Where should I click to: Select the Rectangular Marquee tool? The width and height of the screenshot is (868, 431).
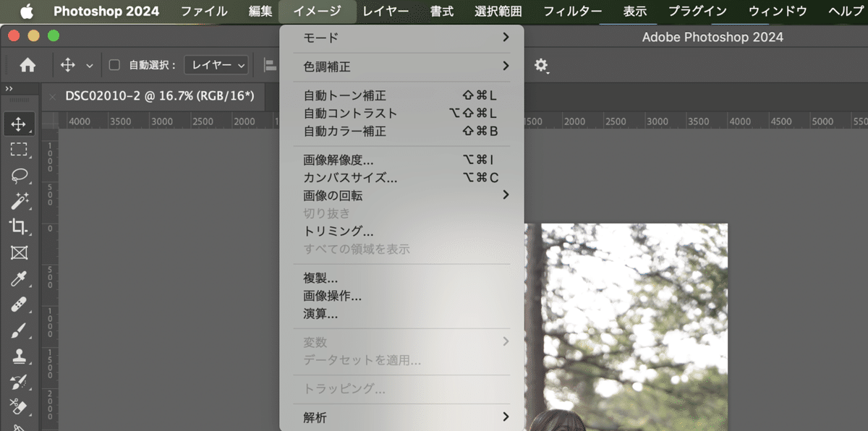coord(19,150)
